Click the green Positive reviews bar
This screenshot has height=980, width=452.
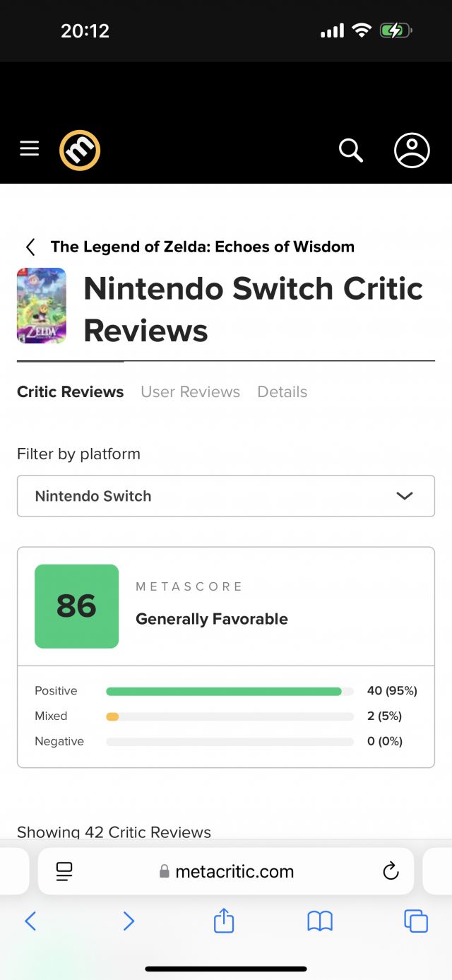tap(223, 691)
